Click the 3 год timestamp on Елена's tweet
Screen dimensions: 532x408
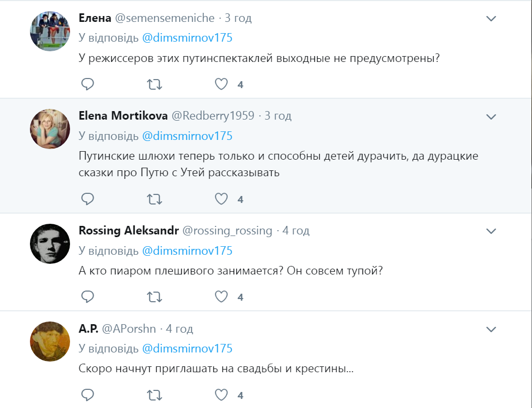coord(239,18)
